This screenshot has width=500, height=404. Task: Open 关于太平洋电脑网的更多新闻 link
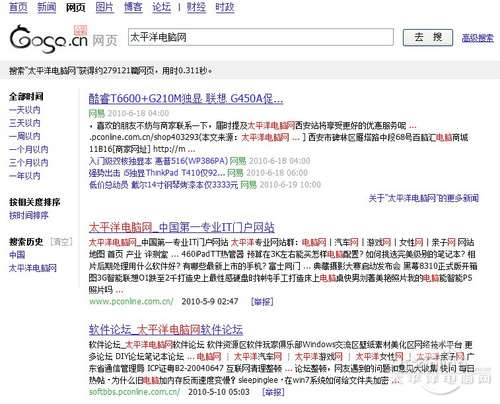pos(424,198)
